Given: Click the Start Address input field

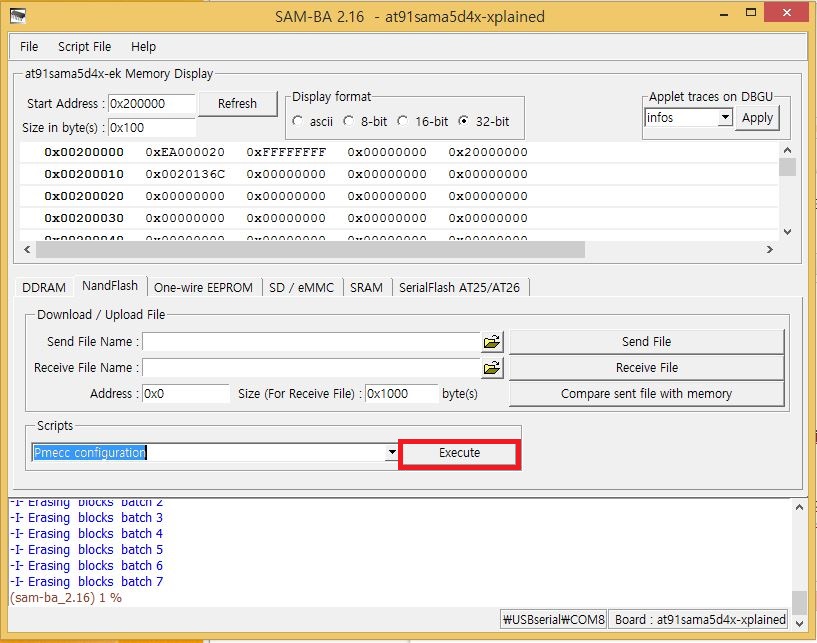Looking at the screenshot, I should coord(150,104).
